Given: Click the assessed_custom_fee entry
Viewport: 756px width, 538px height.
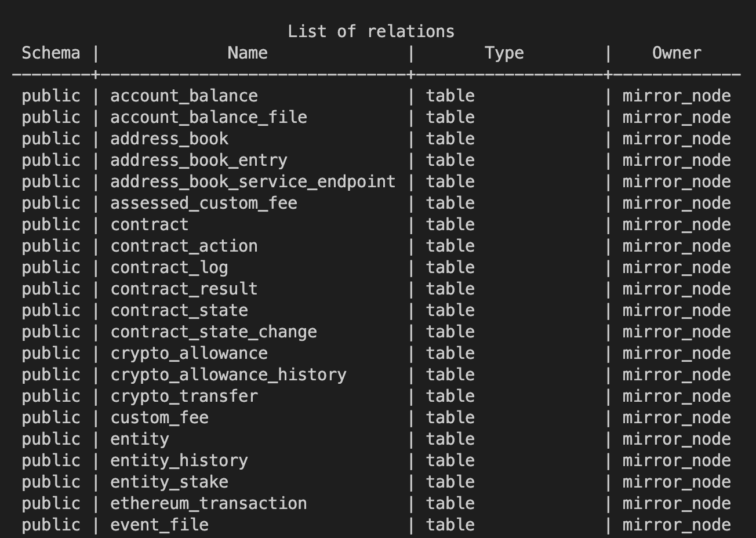Looking at the screenshot, I should click(x=203, y=203).
